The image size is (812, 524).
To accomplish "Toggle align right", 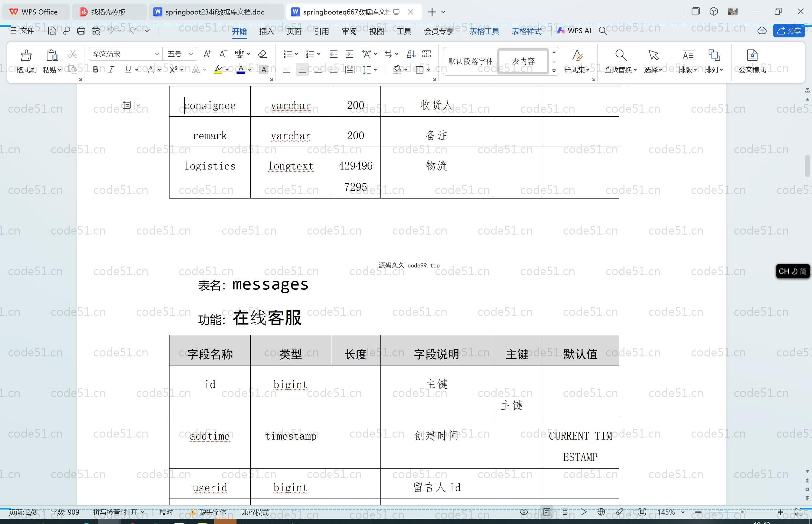I will point(318,70).
